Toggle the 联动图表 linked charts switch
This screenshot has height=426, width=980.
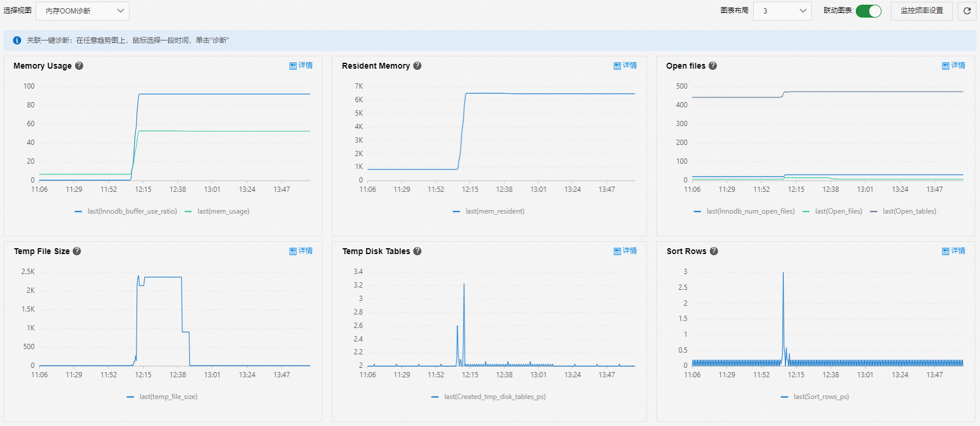click(869, 11)
